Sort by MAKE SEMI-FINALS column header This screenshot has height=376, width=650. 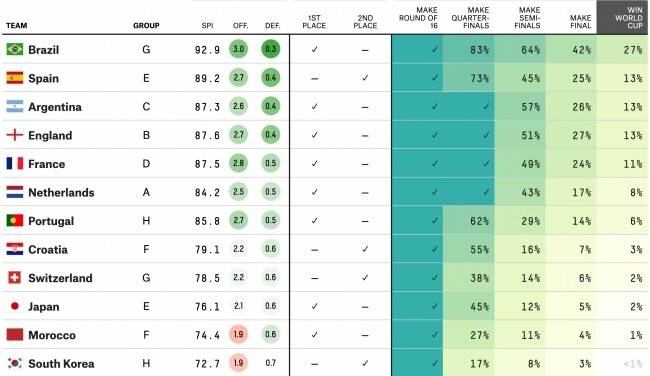pyautogui.click(x=527, y=18)
